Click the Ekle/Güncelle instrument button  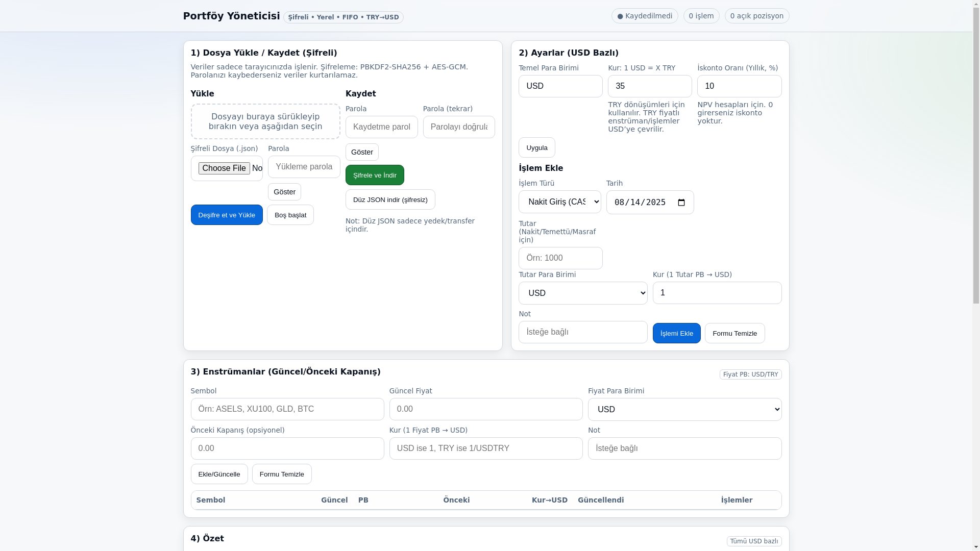tap(219, 474)
